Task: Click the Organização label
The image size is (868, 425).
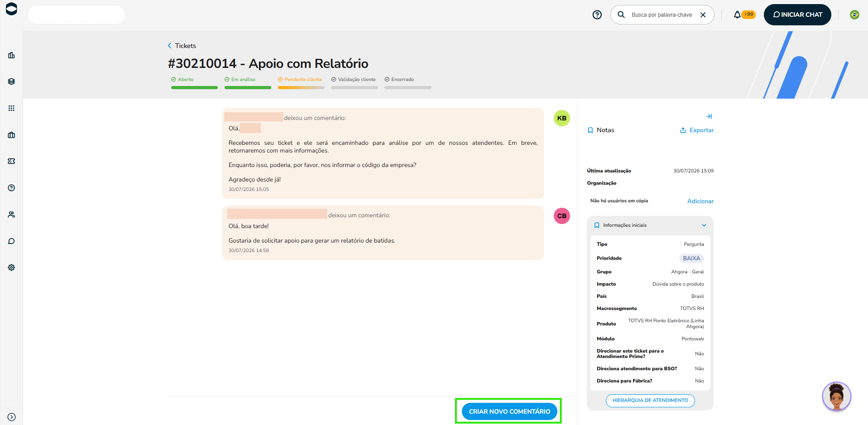Action: pos(601,183)
